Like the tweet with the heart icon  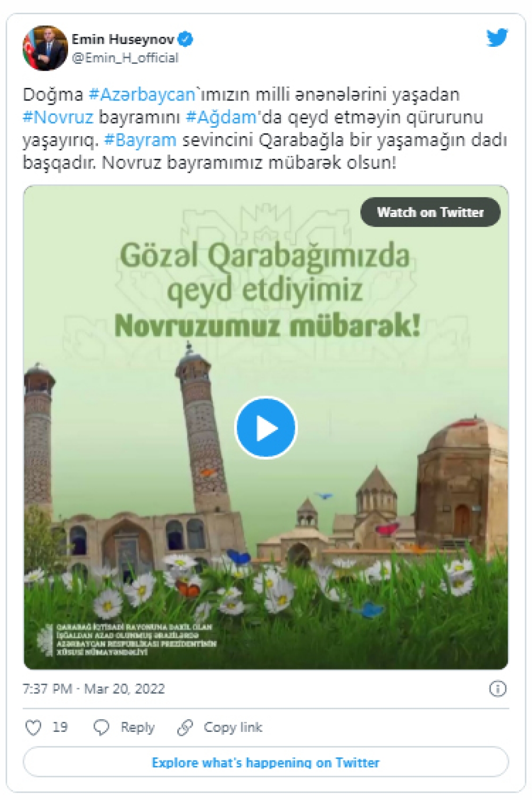tap(34, 727)
